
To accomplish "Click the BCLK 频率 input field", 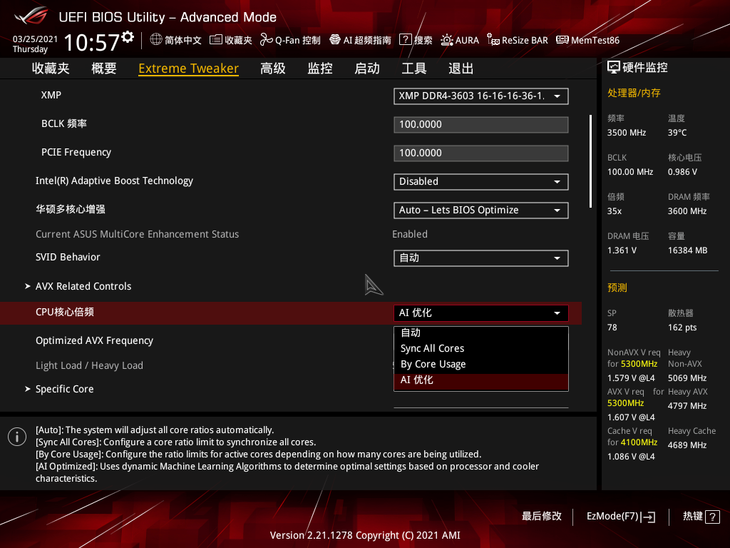I will tap(481, 125).
